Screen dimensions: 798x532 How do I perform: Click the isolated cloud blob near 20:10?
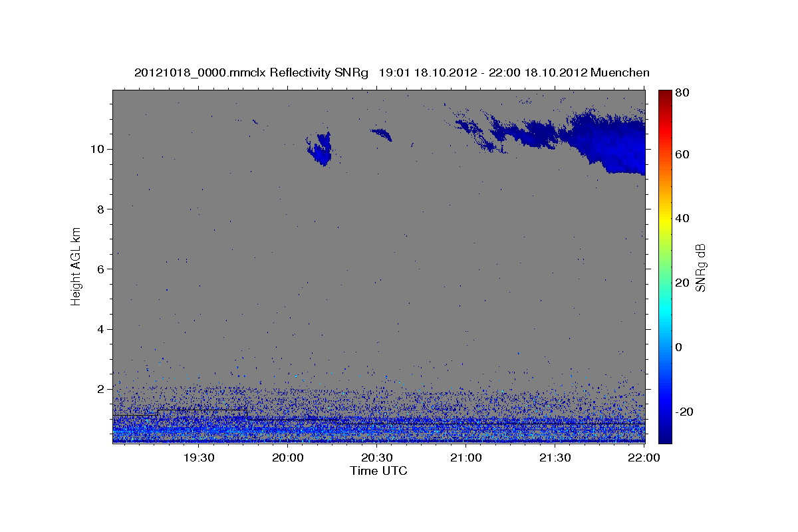321,150
